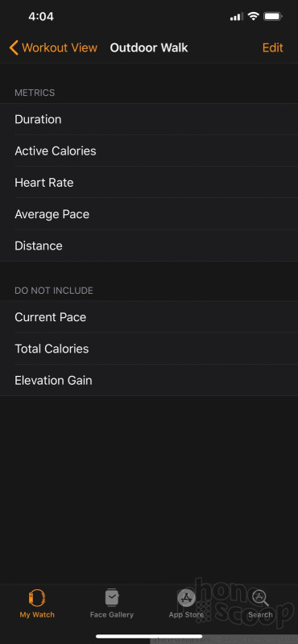Select the Heart Rate row
Viewport: 298px width, 644px height.
tap(149, 183)
